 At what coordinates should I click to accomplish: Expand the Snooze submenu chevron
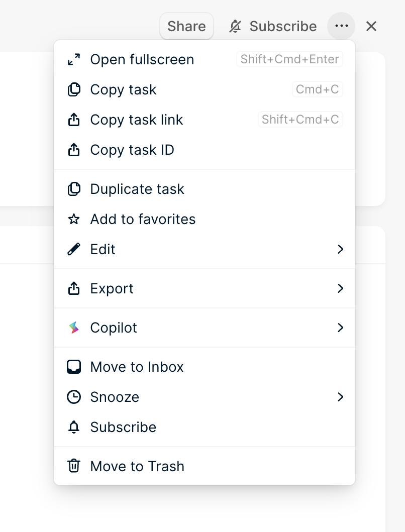click(x=340, y=397)
